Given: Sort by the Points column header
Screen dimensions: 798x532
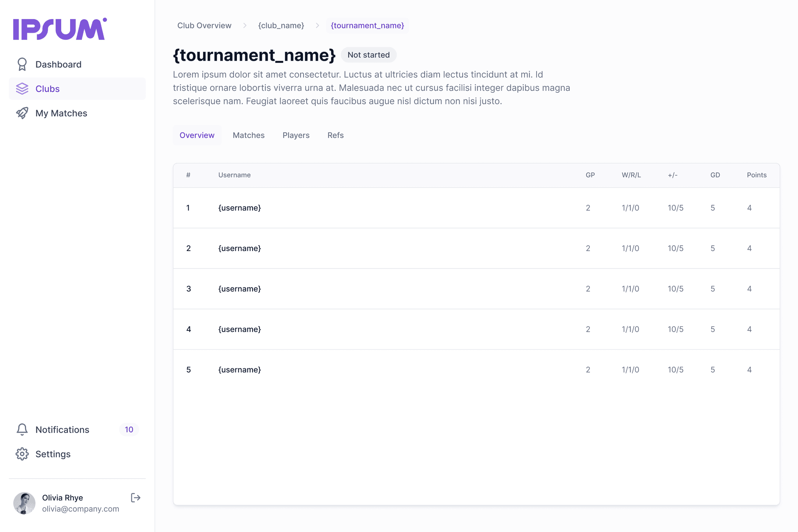Looking at the screenshot, I should (756, 175).
